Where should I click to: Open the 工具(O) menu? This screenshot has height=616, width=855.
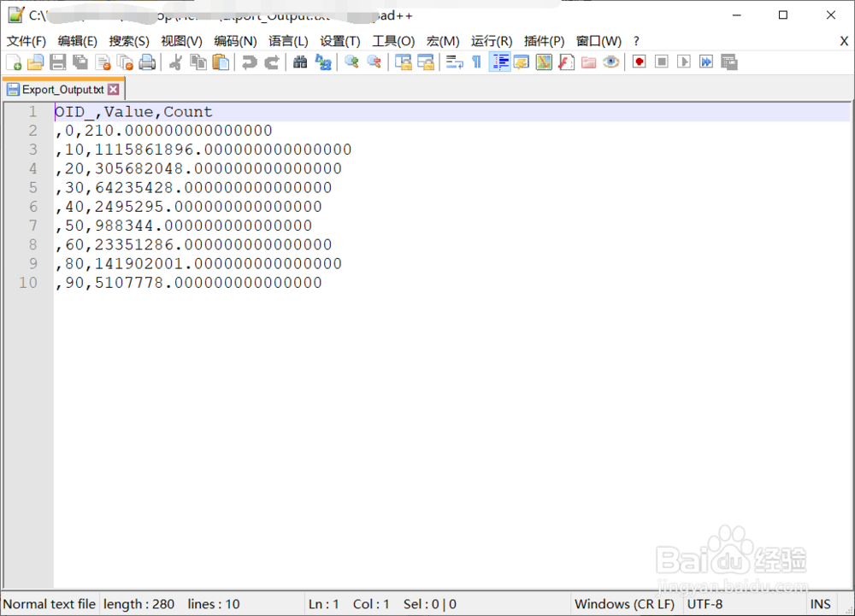coord(393,41)
